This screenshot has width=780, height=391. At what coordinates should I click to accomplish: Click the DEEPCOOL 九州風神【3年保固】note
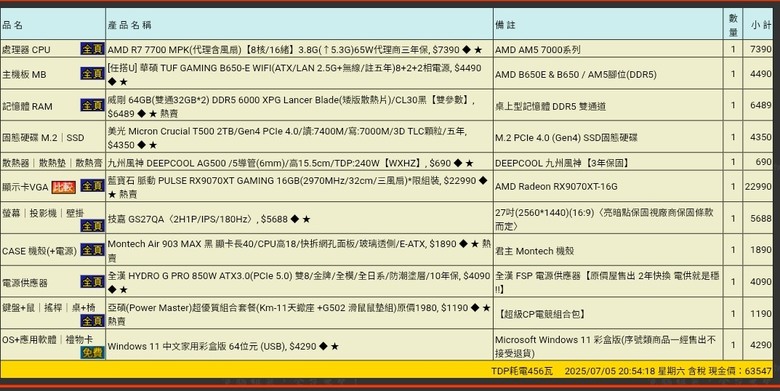click(563, 163)
